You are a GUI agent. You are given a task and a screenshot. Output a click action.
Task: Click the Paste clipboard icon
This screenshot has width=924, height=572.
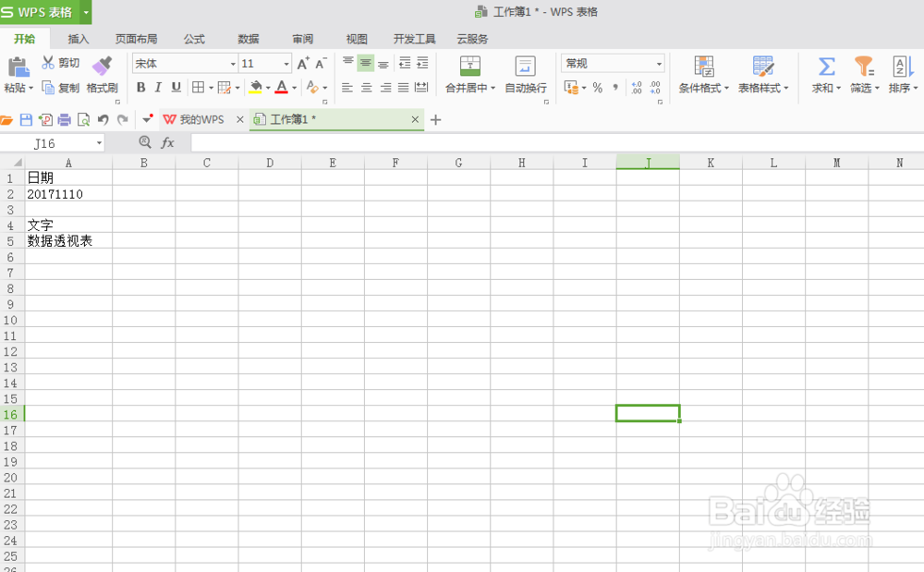(18, 67)
